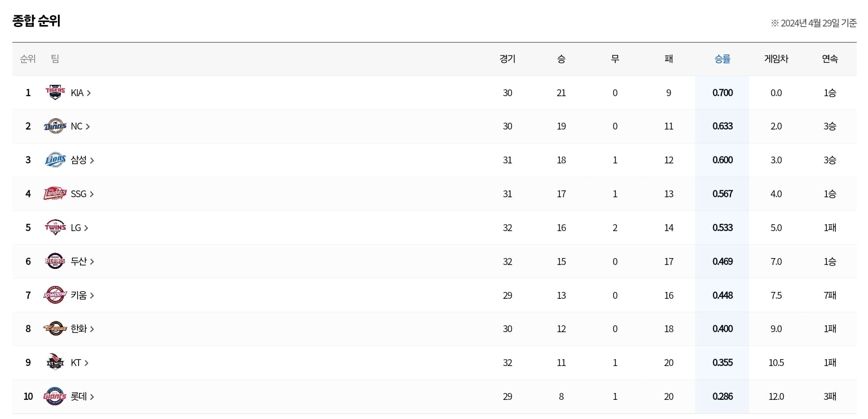Click the Lotte Giants team logo
This screenshot has width=868, height=419.
pyautogui.click(x=55, y=396)
